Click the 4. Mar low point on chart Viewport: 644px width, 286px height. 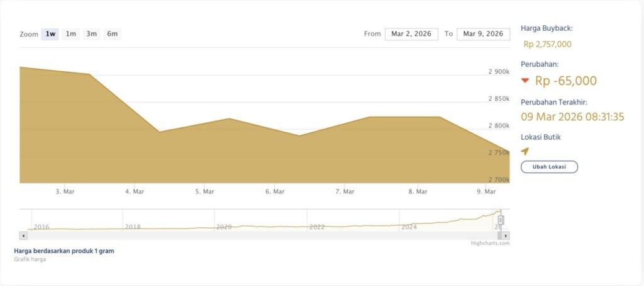click(160, 132)
